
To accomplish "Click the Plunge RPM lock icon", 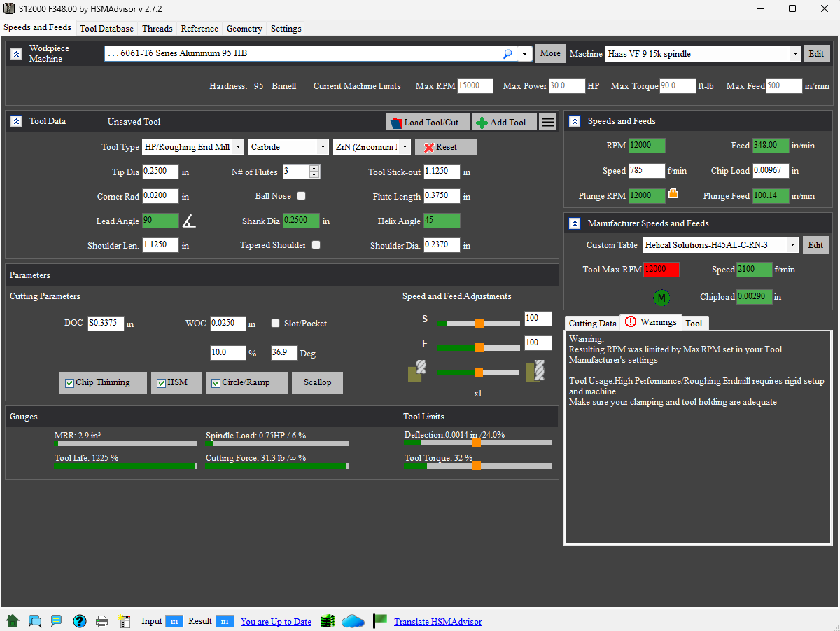I will click(x=673, y=194).
